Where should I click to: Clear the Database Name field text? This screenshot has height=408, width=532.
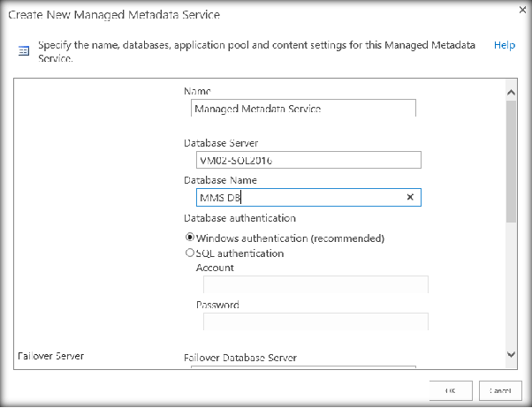pyautogui.click(x=410, y=198)
